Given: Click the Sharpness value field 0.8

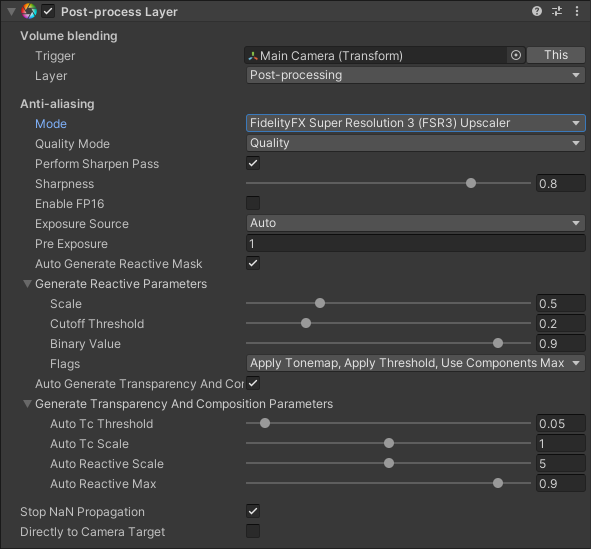Looking at the screenshot, I should pyautogui.click(x=560, y=184).
